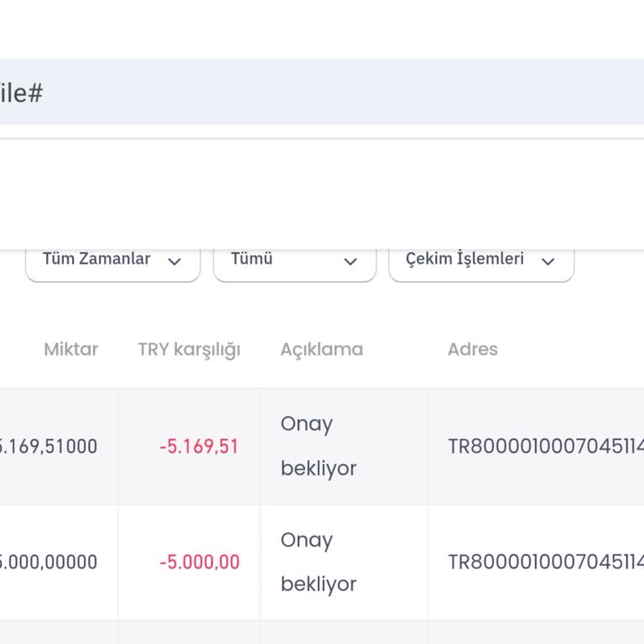This screenshot has width=644, height=644.
Task: Click the Açıklama column header
Action: [x=322, y=350]
